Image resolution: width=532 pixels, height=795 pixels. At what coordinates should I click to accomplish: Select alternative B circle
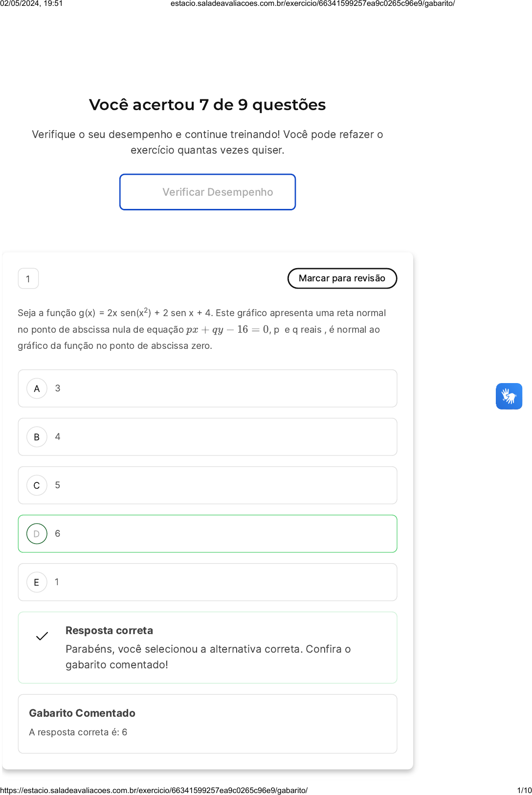coord(37,437)
